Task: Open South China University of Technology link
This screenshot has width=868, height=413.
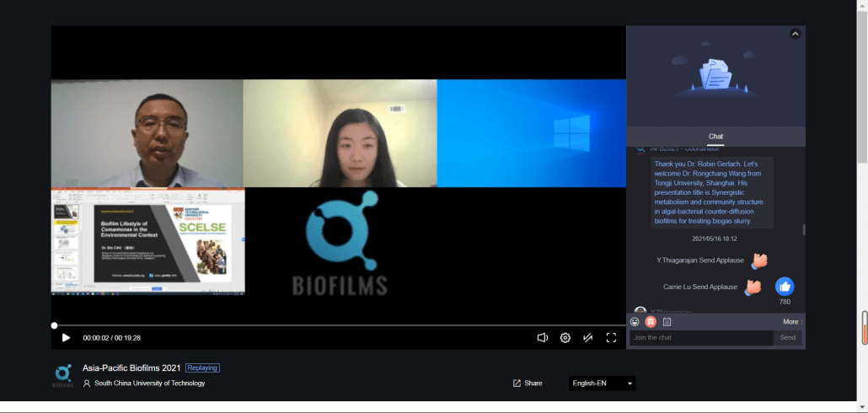Action: pos(149,383)
